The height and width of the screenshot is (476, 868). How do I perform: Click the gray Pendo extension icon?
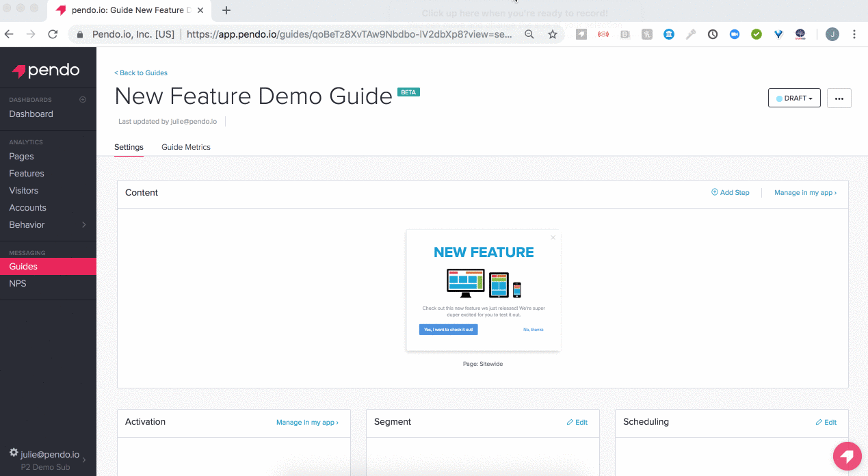581,34
